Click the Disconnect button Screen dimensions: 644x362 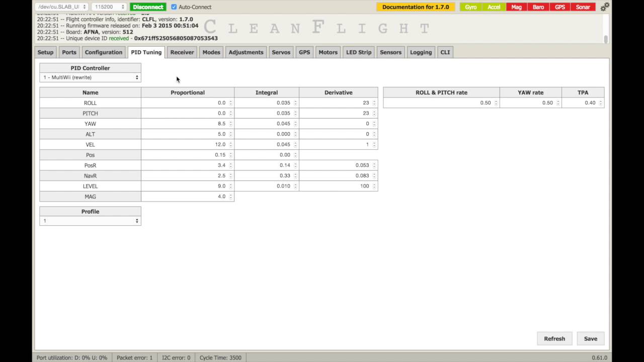point(148,7)
